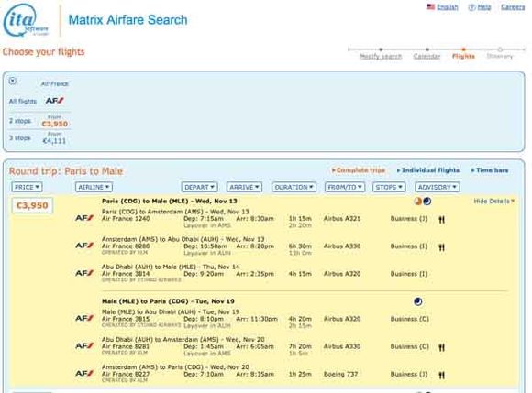532x393 pixels.
Task: Open the PRICE sort dropdown
Action: tap(27, 187)
